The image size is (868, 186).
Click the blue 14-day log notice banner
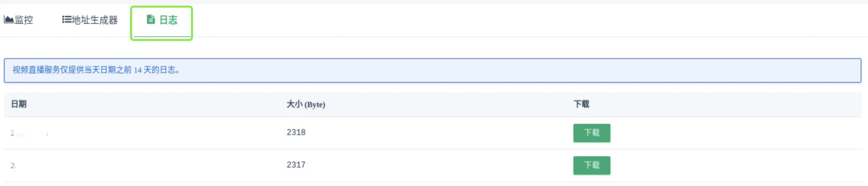pos(432,70)
